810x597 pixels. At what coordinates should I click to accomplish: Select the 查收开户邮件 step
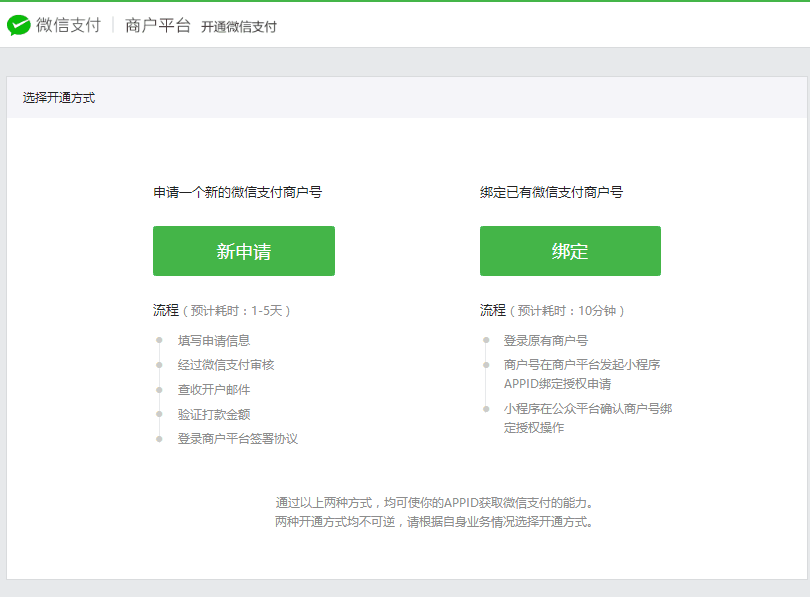click(x=214, y=390)
